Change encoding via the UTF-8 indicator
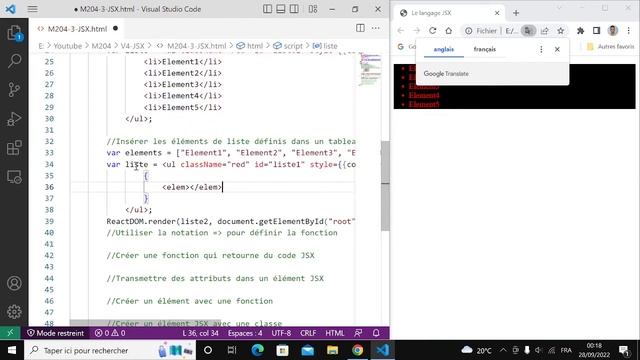This screenshot has height=360, width=640. coord(281,333)
